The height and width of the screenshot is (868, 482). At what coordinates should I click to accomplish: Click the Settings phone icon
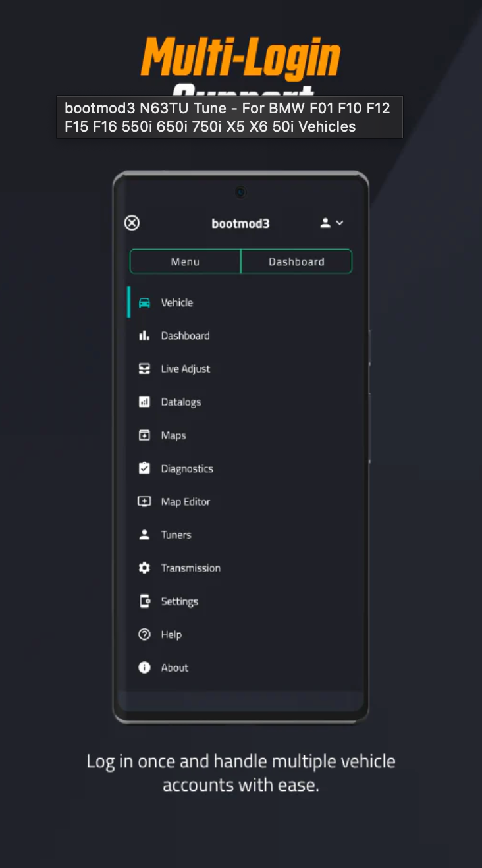[144, 601]
